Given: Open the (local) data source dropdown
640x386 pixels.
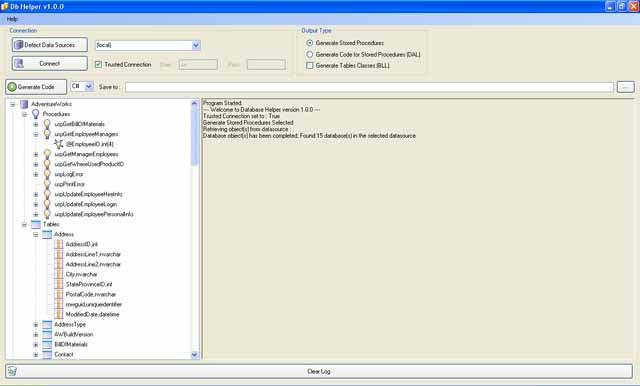Looking at the screenshot, I should (196, 45).
